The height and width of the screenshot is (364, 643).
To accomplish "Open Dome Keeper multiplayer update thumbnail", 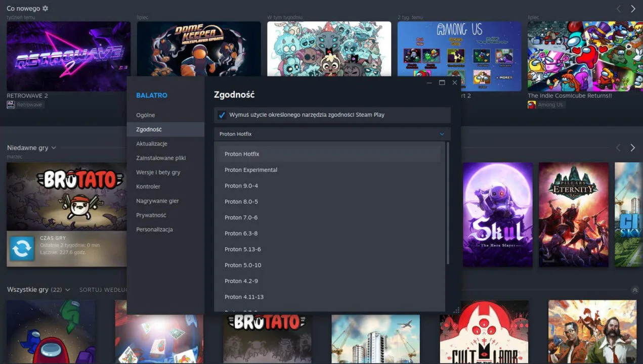I will point(199,49).
